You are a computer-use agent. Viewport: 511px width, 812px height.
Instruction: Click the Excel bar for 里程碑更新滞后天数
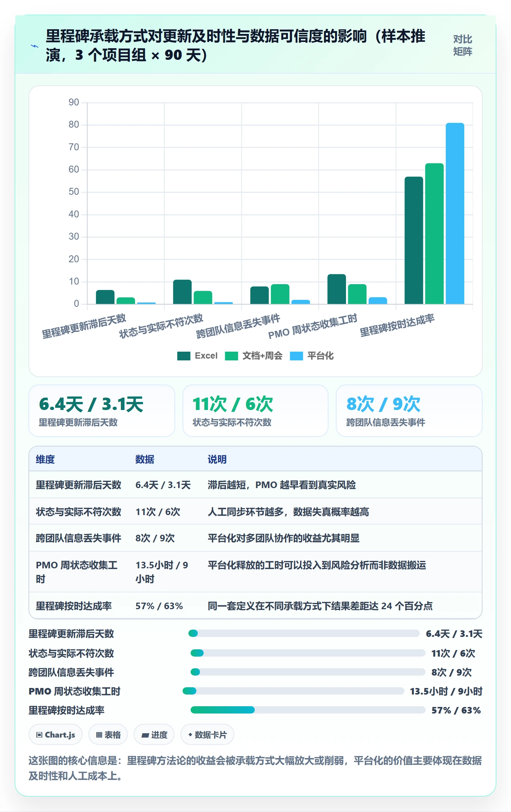pyautogui.click(x=105, y=297)
